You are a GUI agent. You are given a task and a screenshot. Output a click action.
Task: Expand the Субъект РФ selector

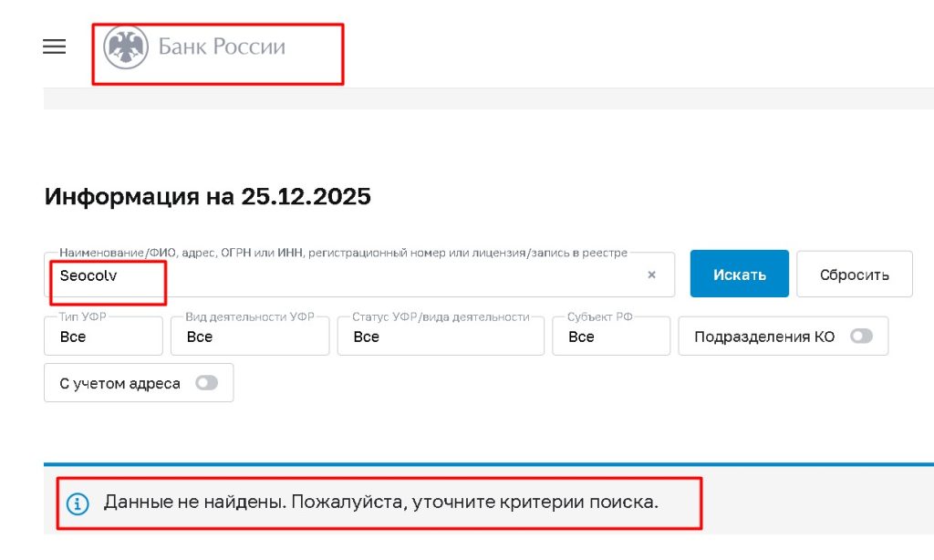(x=611, y=336)
